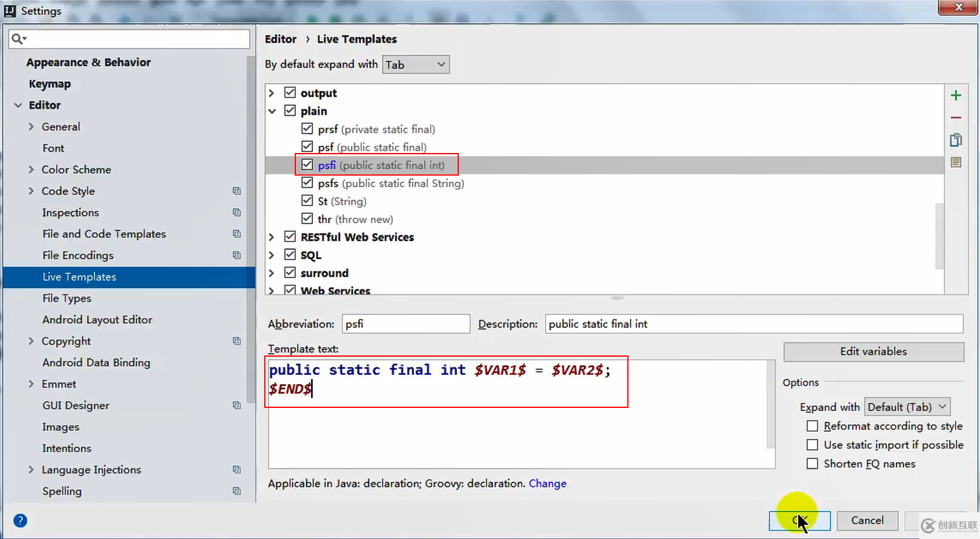Click templates list vertical scrollbar

[x=939, y=236]
